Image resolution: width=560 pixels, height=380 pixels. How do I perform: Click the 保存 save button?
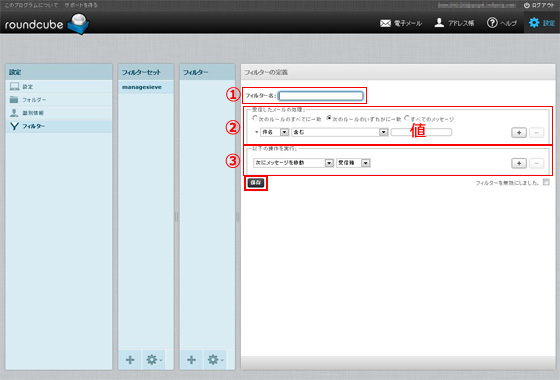tap(256, 182)
